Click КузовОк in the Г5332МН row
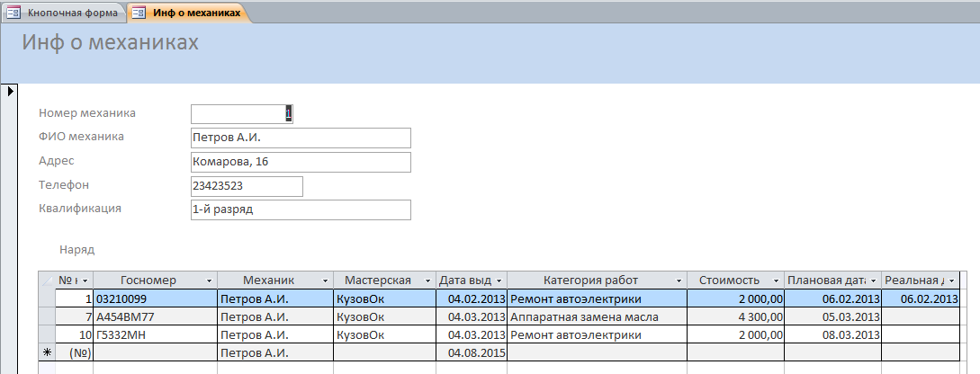 click(x=384, y=334)
